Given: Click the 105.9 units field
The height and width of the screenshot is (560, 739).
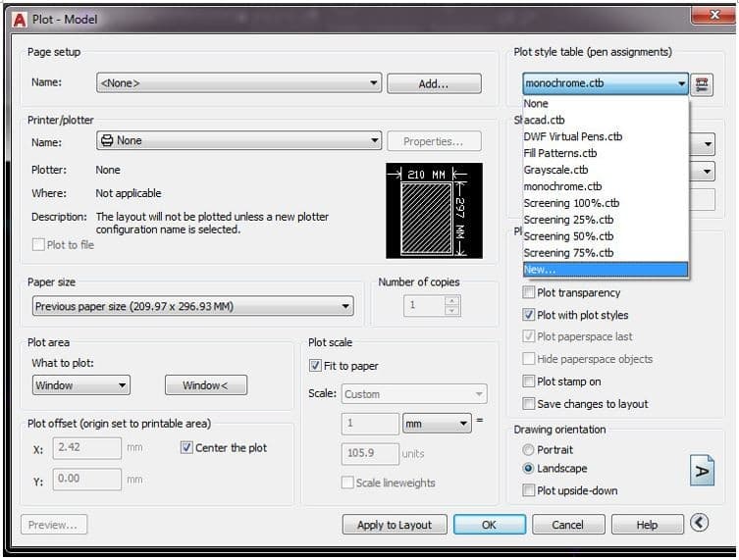Looking at the screenshot, I should click(370, 453).
